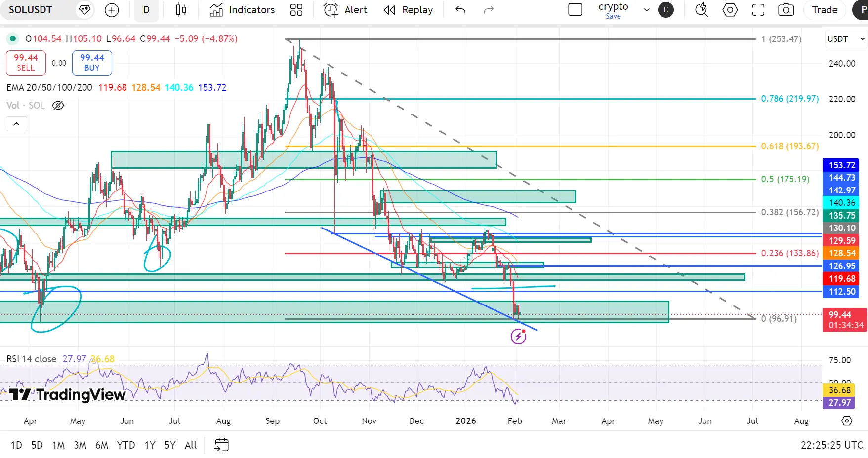This screenshot has height=458, width=868.
Task: Click the 0.618 (193.67) Fibonacci level label
Action: click(789, 146)
